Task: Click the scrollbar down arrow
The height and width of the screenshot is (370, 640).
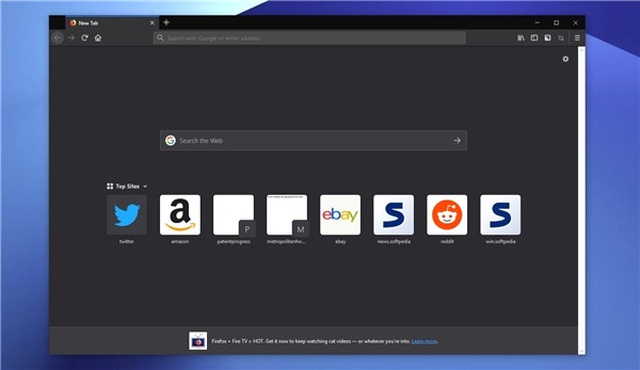Action: (582, 351)
